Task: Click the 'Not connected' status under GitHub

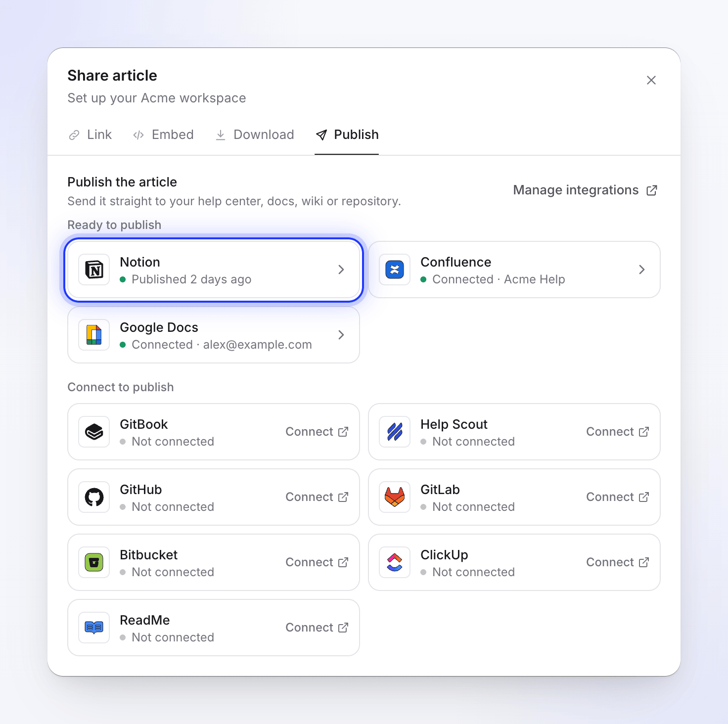Action: (x=173, y=507)
